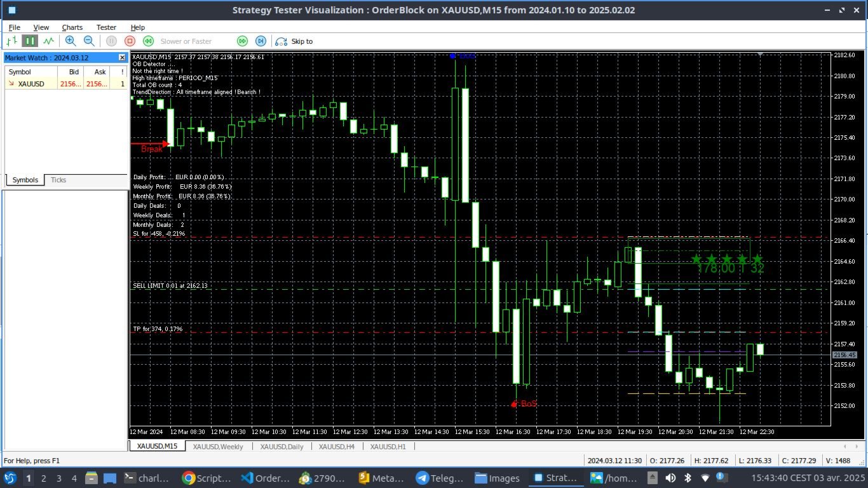Fast forward the test visualization

point(242,41)
